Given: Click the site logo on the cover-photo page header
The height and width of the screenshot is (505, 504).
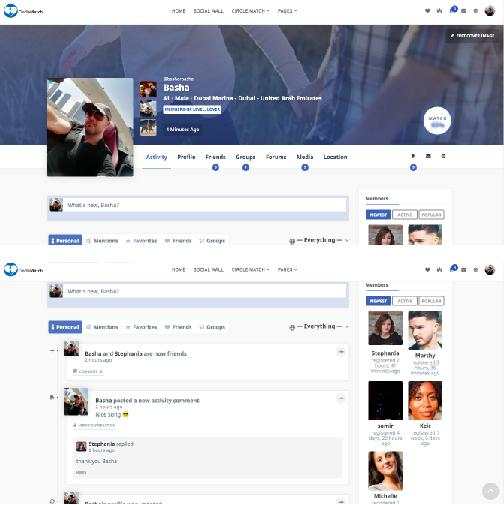Looking at the screenshot, I should 23,11.
